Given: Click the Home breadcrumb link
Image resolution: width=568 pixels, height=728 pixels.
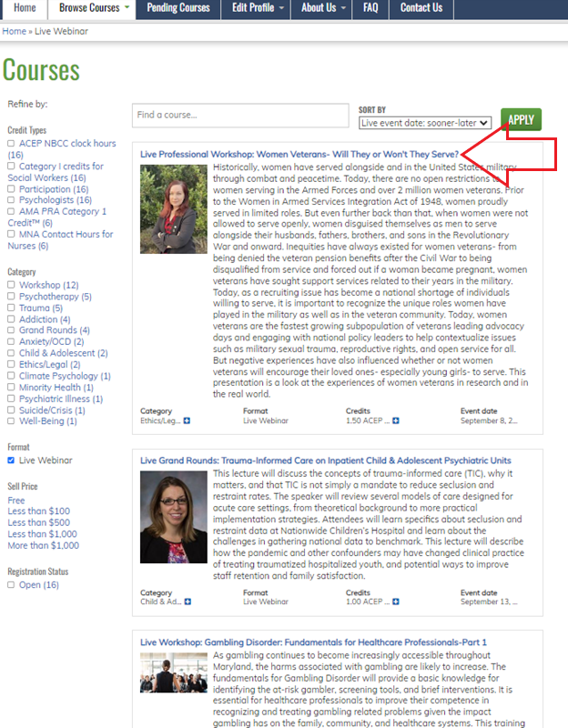Looking at the screenshot, I should point(15,31).
